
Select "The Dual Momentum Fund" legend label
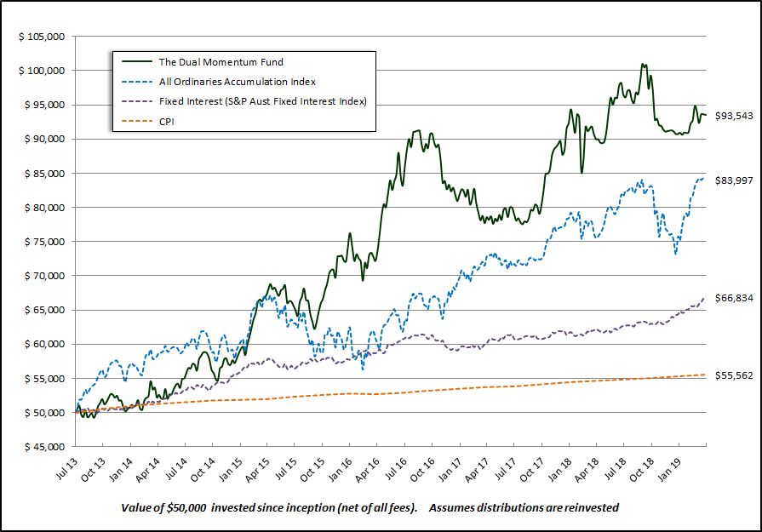click(x=221, y=62)
